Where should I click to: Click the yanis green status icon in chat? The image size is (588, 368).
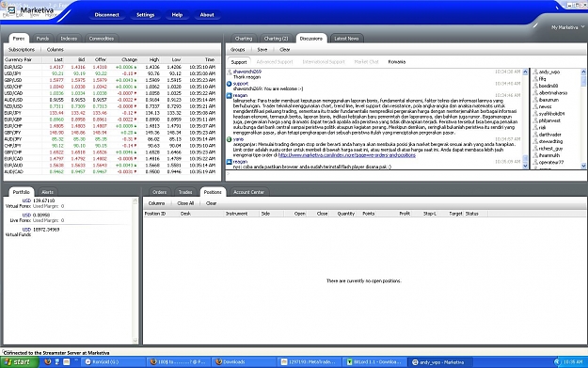click(230, 139)
